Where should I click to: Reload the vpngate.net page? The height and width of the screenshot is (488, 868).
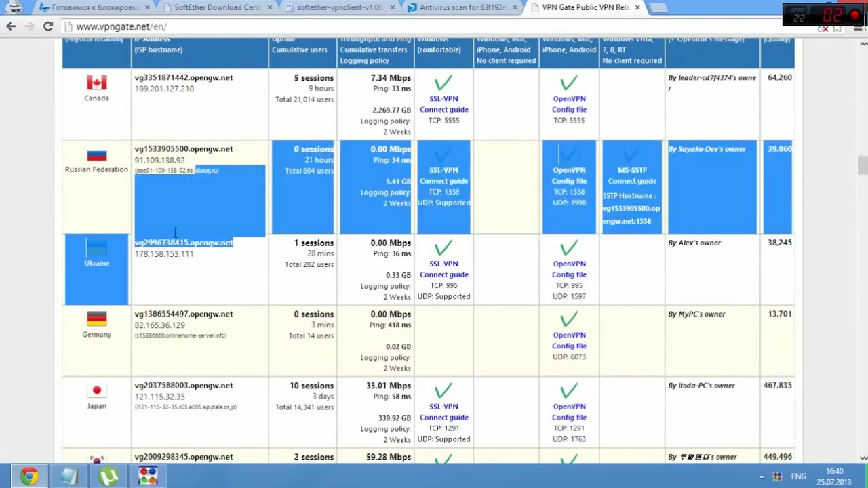click(48, 26)
